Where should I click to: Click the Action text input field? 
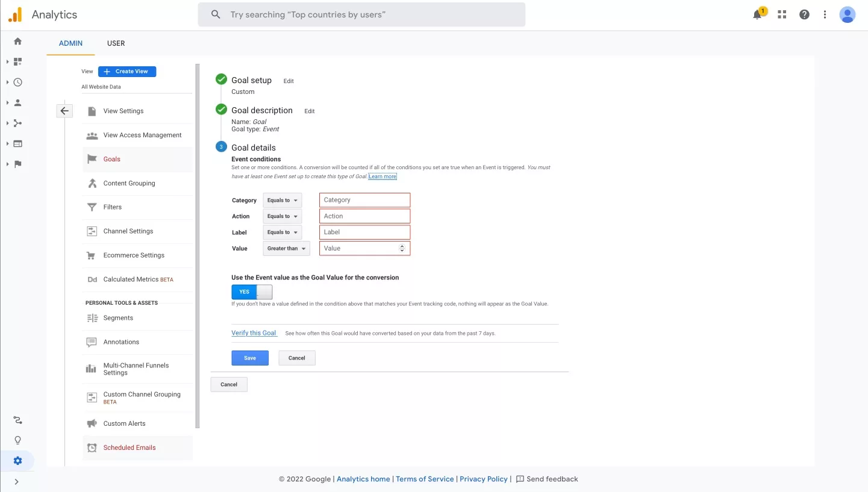(364, 216)
